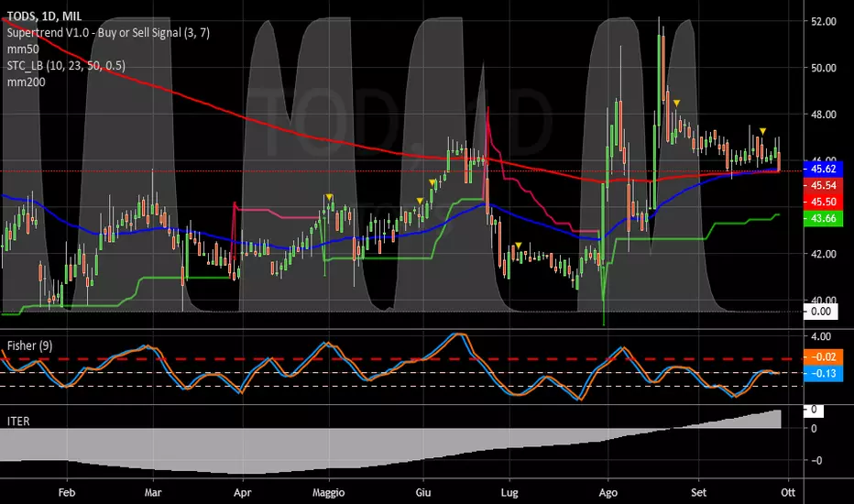Image resolution: width=854 pixels, height=504 pixels.
Task: Click the Set date axis label
Action: pyautogui.click(x=698, y=493)
